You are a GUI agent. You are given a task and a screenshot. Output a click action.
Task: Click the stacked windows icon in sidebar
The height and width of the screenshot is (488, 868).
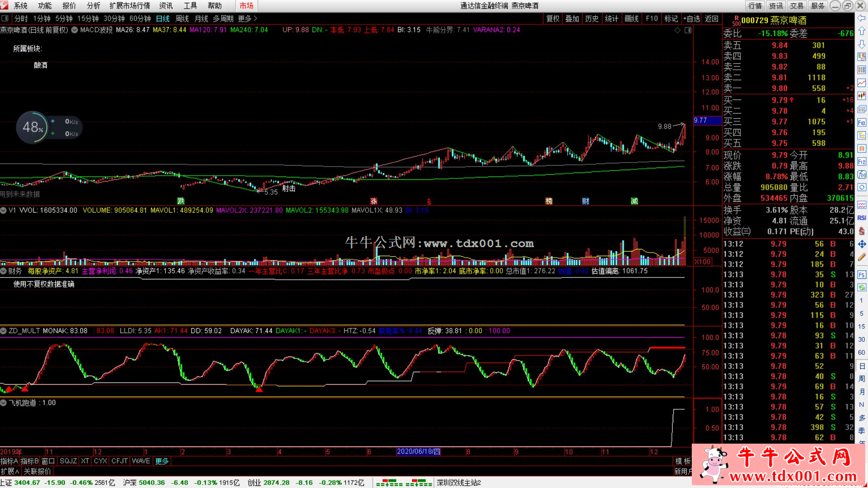862,110
